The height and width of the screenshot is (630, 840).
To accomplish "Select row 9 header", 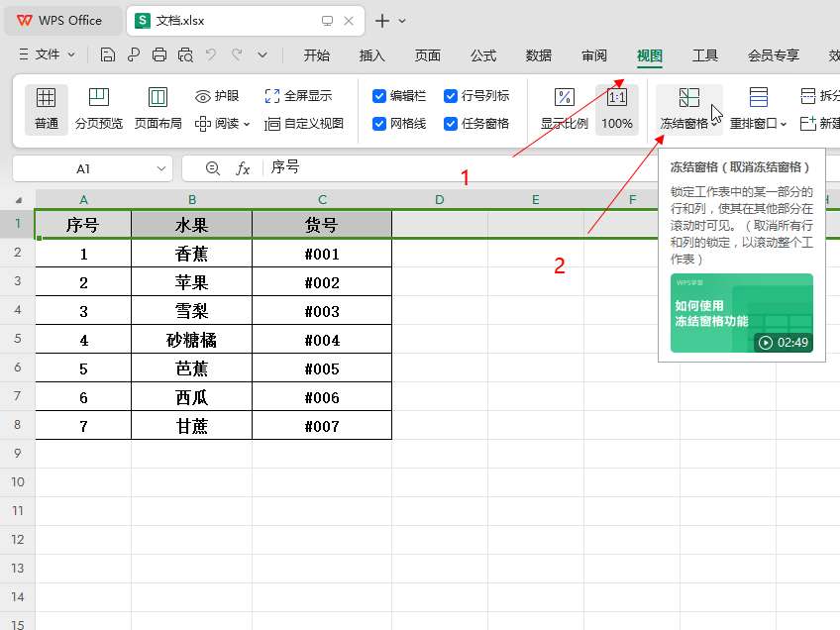I will tap(18, 454).
